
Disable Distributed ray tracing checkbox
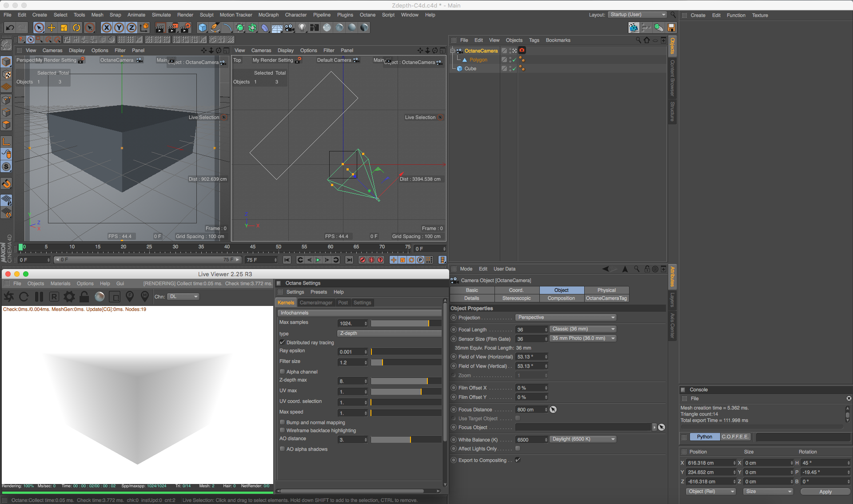pos(282,342)
